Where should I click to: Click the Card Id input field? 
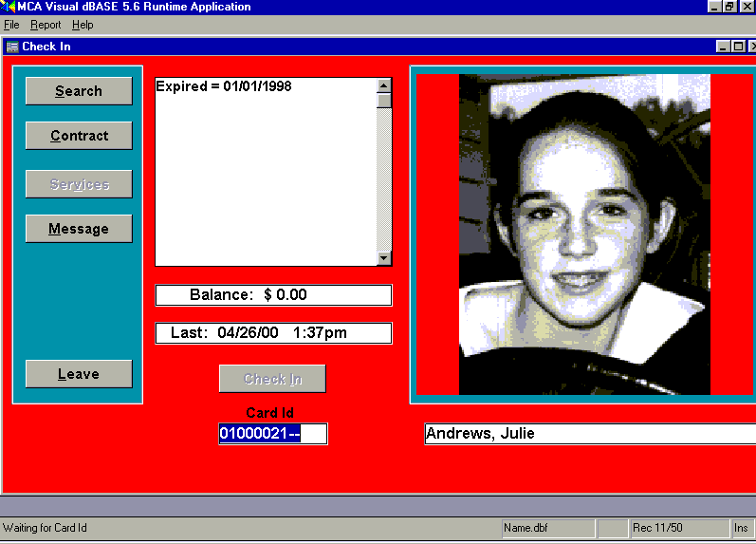(273, 434)
